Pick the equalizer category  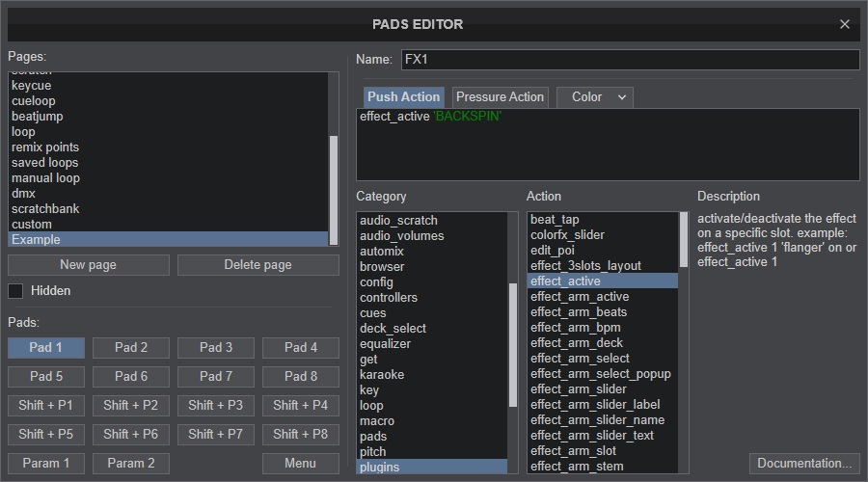pos(385,344)
